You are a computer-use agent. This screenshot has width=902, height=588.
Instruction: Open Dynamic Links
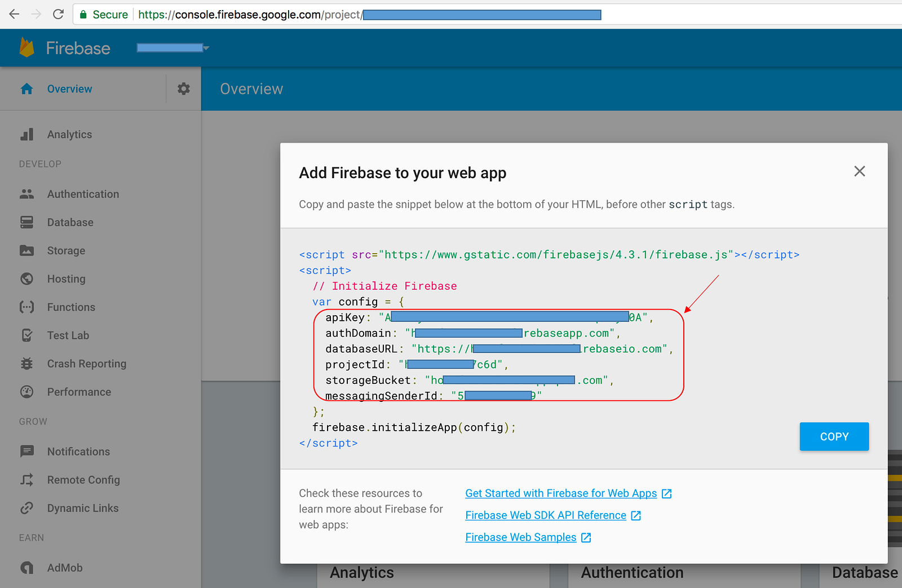[83, 508]
